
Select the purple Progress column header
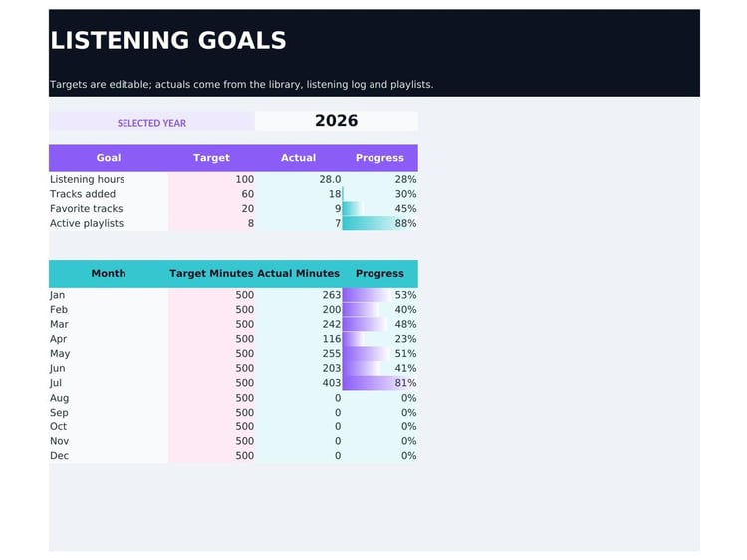(380, 158)
